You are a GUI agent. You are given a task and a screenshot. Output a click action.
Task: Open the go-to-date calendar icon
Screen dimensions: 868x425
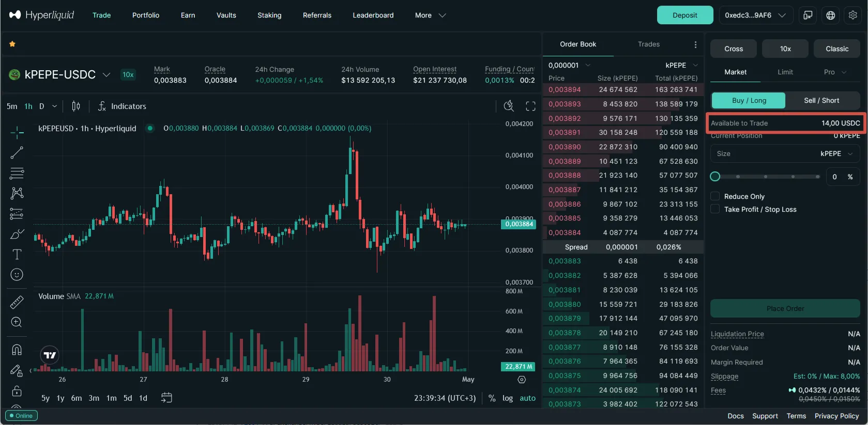[166, 398]
